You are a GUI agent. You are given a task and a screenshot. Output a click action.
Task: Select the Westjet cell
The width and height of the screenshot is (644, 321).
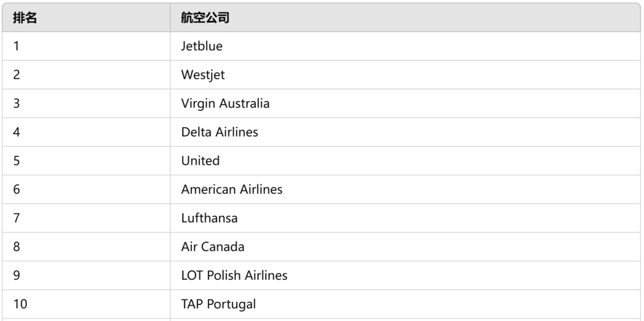[405, 75]
